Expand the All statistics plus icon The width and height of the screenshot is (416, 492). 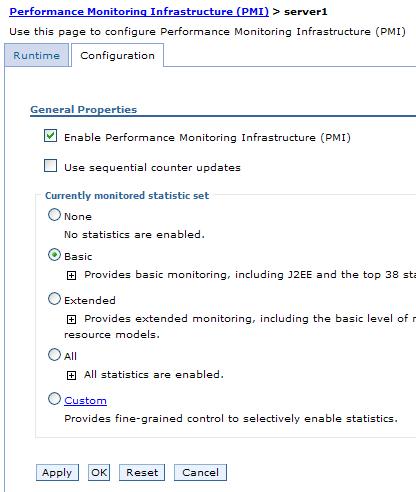[x=71, y=375]
